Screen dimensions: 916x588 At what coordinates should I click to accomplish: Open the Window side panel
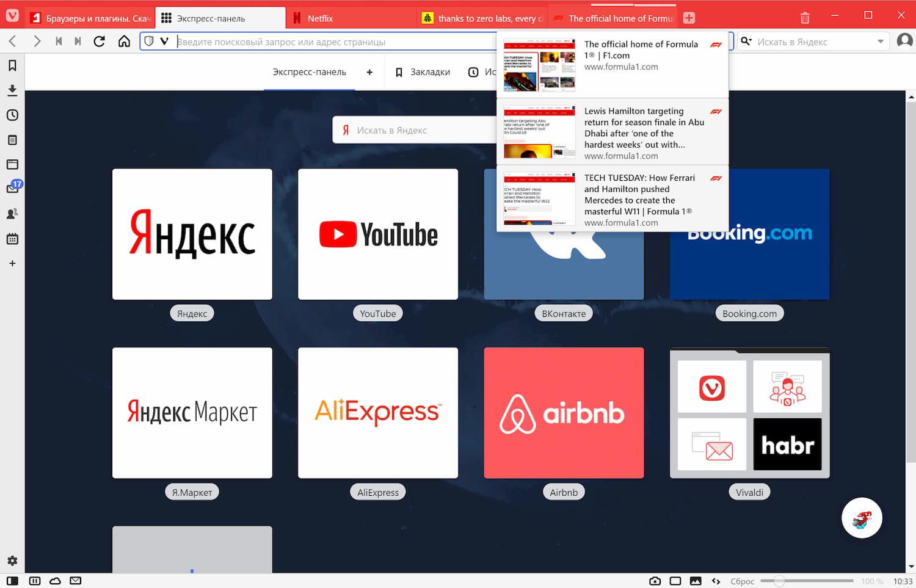tap(12, 164)
